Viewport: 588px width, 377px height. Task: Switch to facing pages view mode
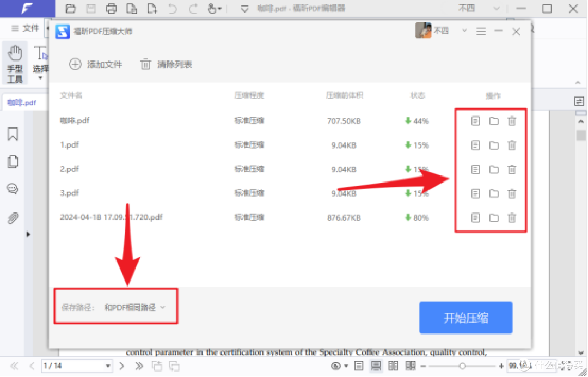pos(393,366)
